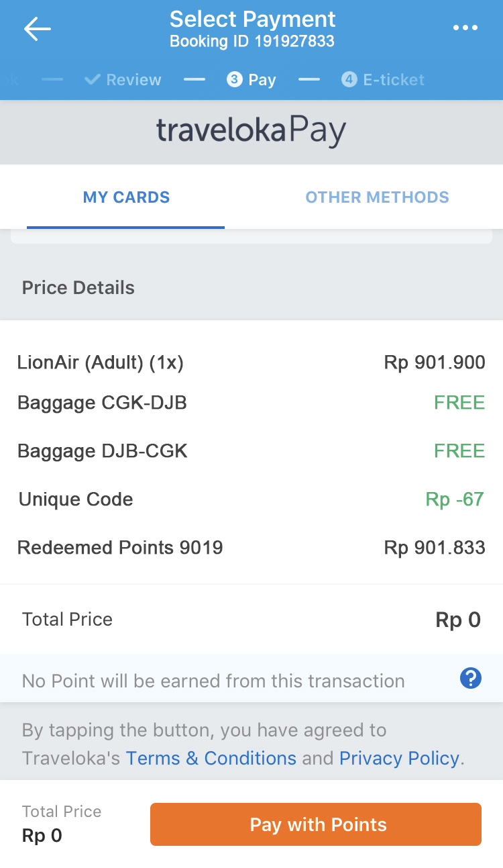Switch to the Other Methods tab
503x868 pixels.
pyautogui.click(x=377, y=197)
